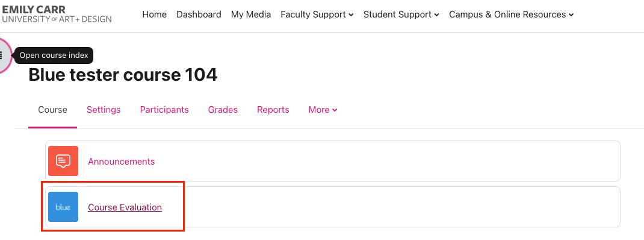Select the Course tab
The width and height of the screenshot is (644, 240).
coord(52,110)
